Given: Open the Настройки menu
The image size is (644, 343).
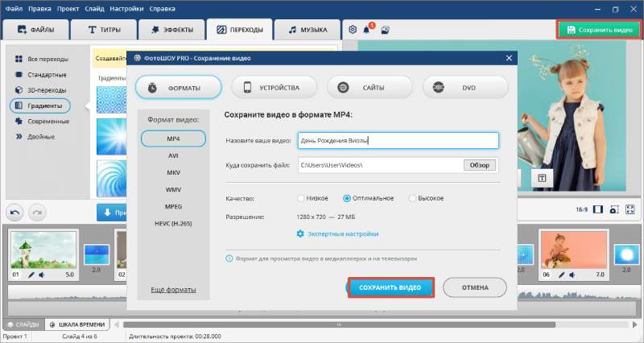Looking at the screenshot, I should (x=126, y=9).
